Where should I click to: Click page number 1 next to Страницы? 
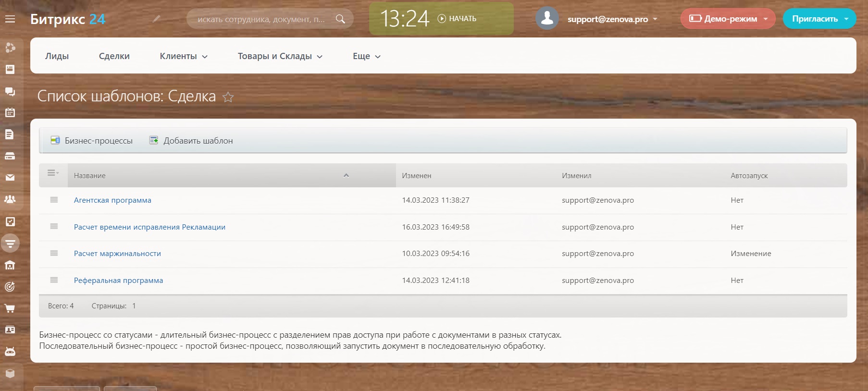[x=134, y=306]
